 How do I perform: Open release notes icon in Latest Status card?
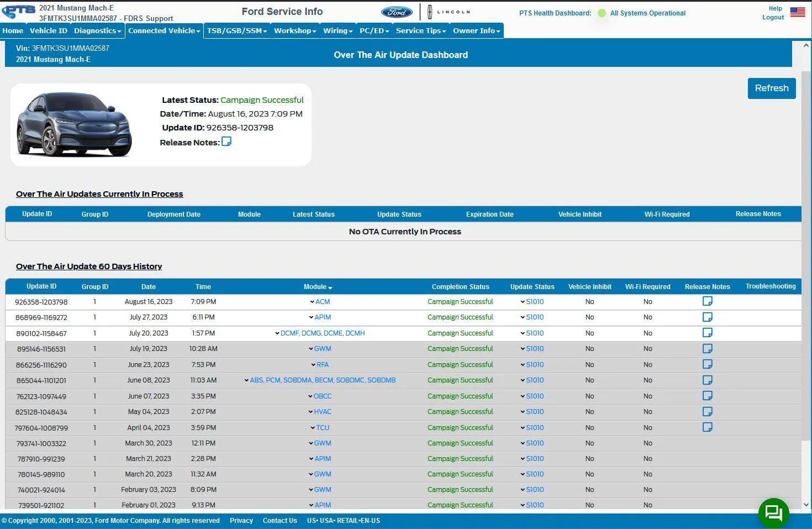click(x=226, y=142)
